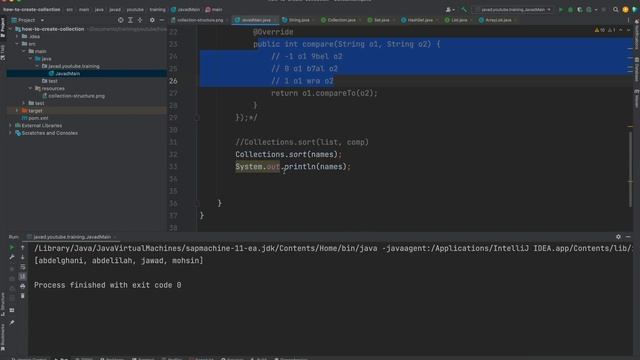Screen dimensions: 640x360
Task: Expand External Libraries node
Action: point(11,125)
